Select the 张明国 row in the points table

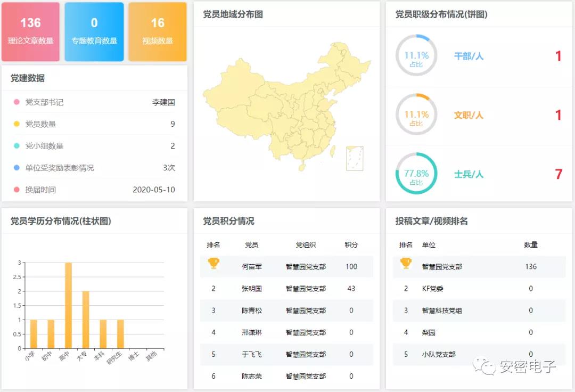286,289
